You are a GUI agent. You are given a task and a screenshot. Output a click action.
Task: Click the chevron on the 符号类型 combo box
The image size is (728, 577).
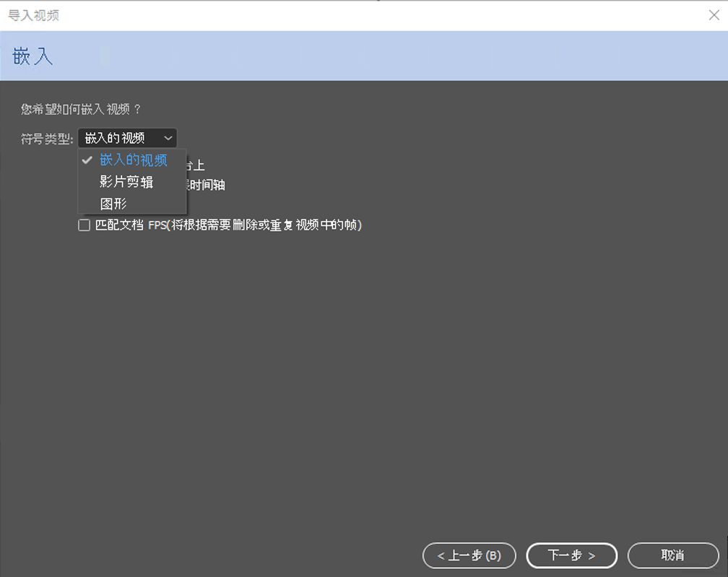[168, 138]
